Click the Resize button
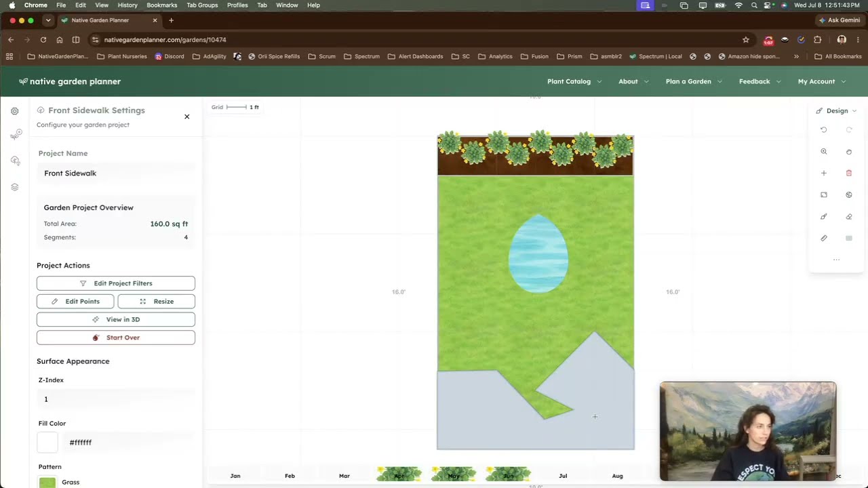The height and width of the screenshot is (488, 868). pyautogui.click(x=157, y=302)
